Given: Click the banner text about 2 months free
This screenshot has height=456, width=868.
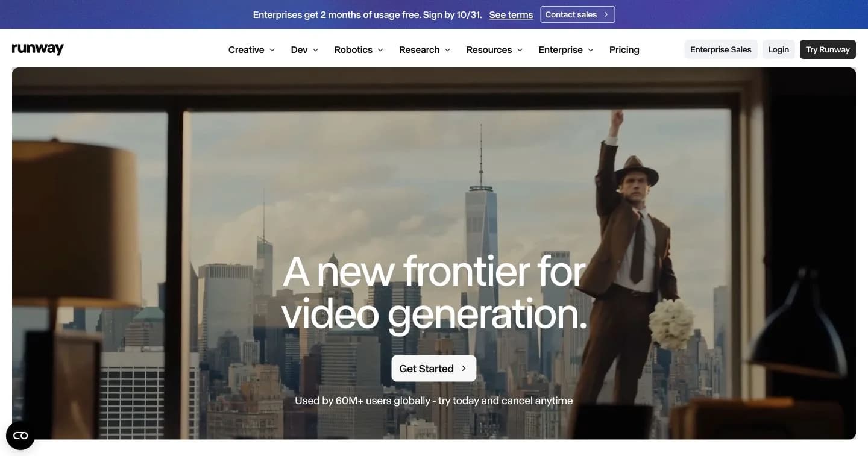Looking at the screenshot, I should pos(368,15).
